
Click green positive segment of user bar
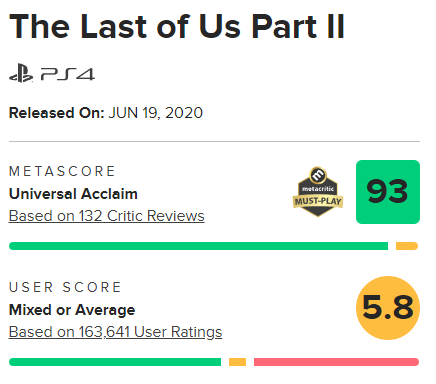115,362
